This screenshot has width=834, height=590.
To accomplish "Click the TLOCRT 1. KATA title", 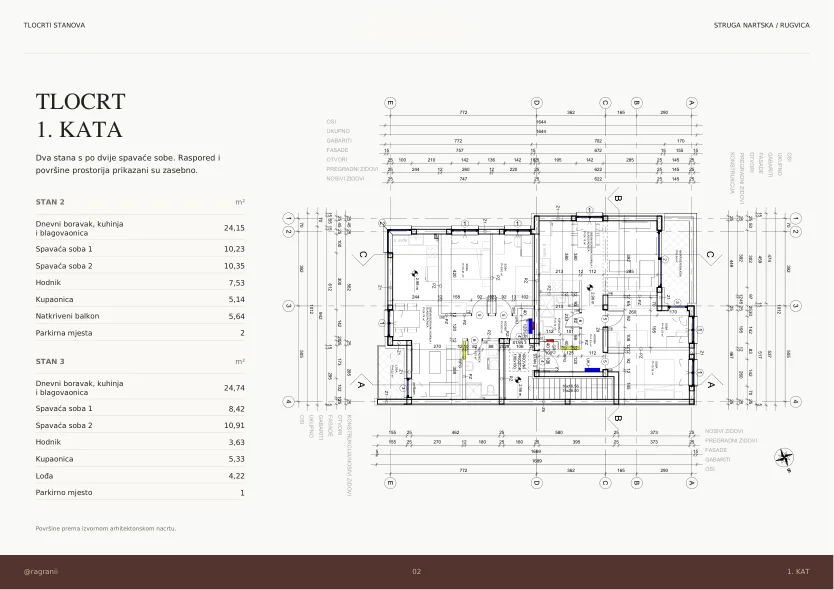I will pyautogui.click(x=80, y=115).
